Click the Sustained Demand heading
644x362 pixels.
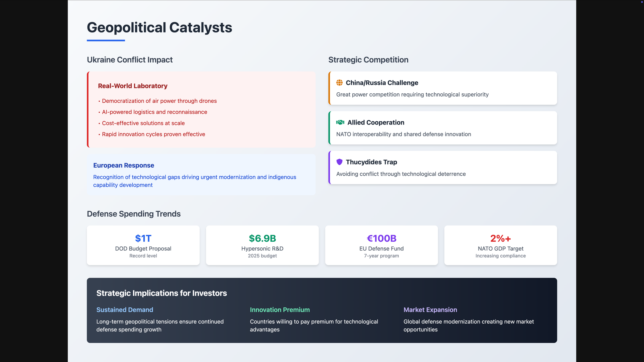(125, 310)
